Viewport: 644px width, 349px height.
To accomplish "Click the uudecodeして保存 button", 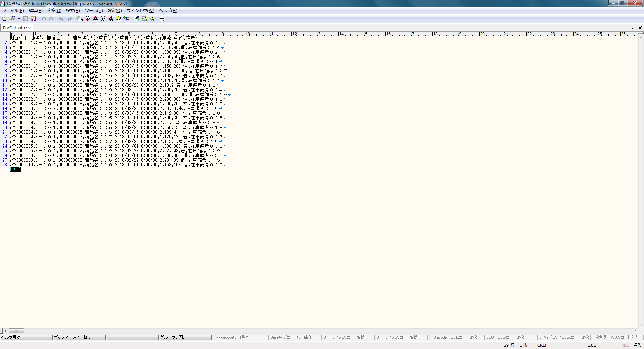I will click(x=243, y=337).
